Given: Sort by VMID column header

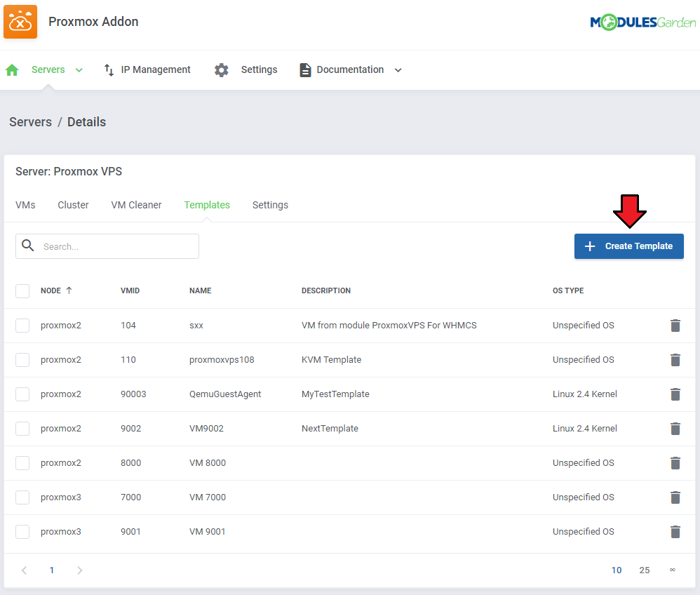Looking at the screenshot, I should point(130,290).
